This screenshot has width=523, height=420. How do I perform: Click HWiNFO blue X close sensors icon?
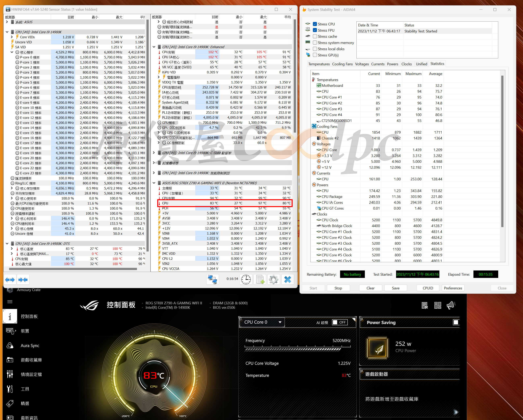pyautogui.click(x=288, y=280)
